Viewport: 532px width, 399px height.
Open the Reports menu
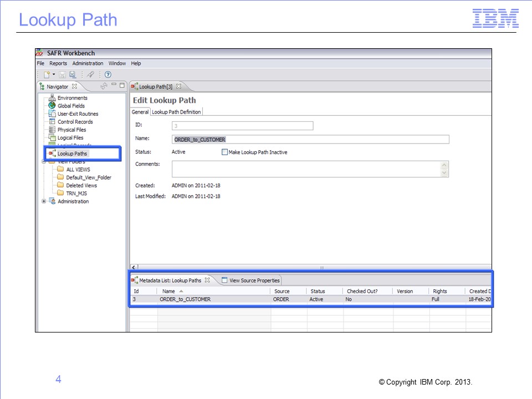click(58, 63)
